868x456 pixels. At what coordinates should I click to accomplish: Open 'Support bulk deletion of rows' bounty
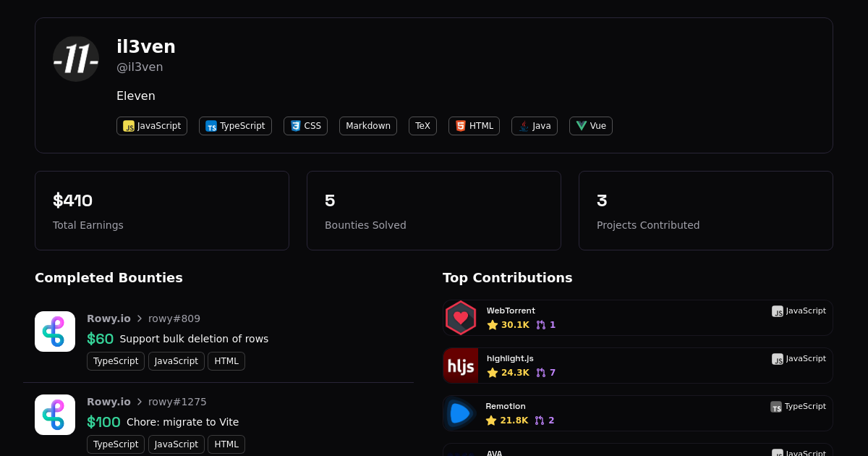(x=194, y=339)
